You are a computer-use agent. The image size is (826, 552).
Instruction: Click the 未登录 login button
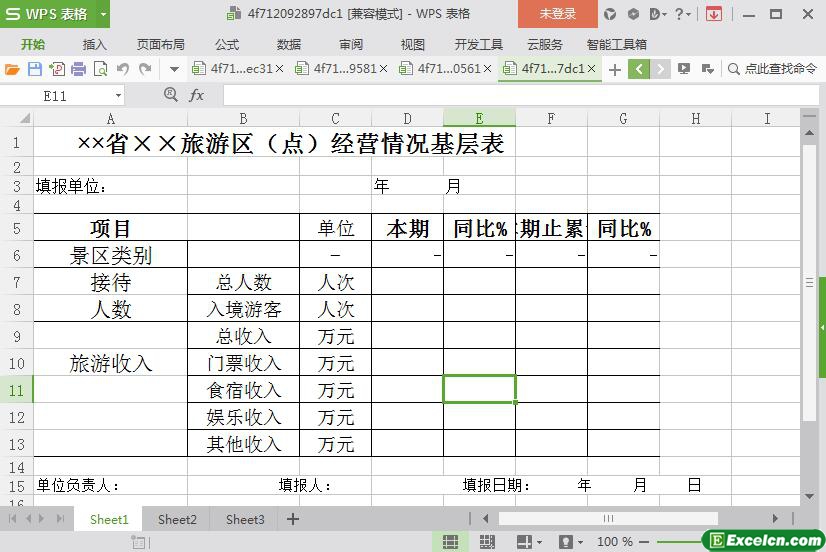point(557,14)
